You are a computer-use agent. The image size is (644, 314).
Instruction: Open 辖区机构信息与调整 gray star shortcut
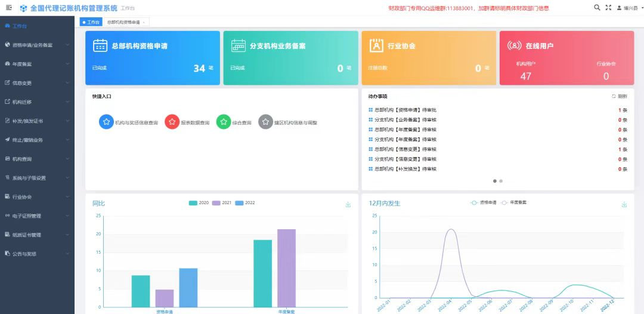(x=266, y=122)
